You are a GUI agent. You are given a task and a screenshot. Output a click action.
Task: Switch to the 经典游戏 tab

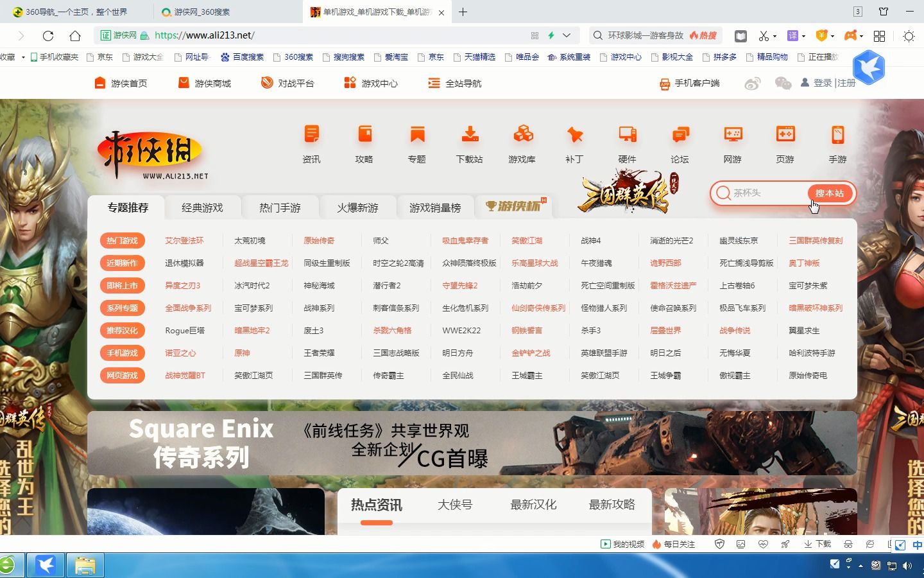coord(203,207)
